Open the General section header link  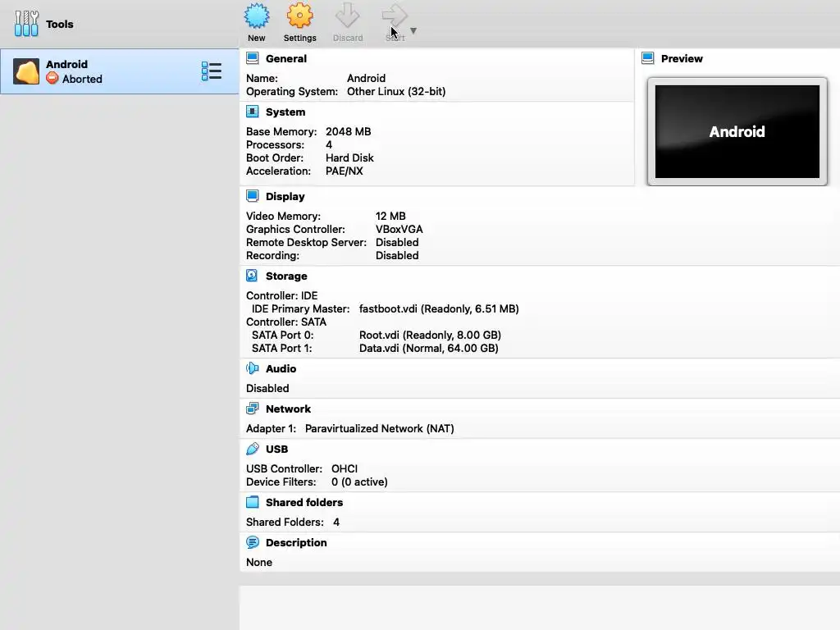(286, 58)
